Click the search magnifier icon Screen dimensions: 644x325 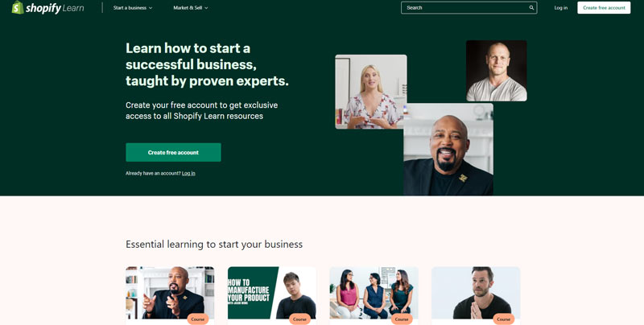[x=531, y=8]
